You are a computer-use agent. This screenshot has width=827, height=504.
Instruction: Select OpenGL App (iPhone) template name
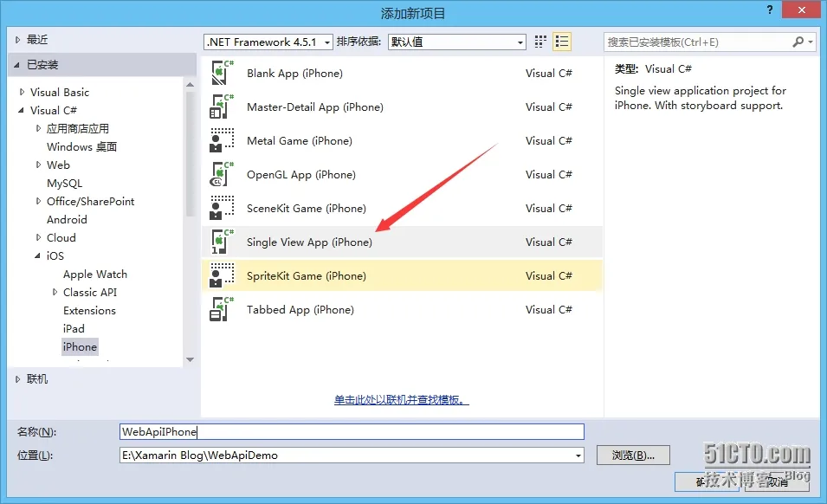click(301, 175)
